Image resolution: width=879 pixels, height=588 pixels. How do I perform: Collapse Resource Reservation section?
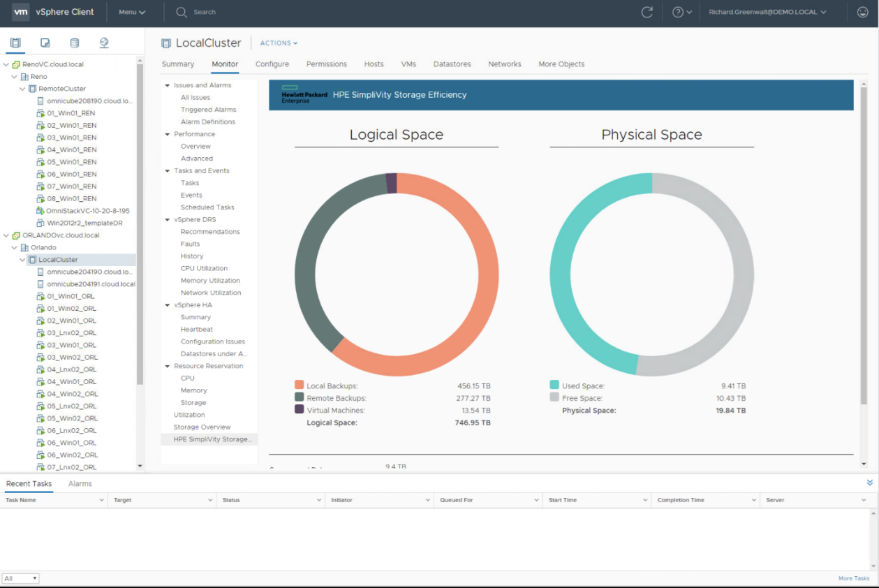(168, 366)
